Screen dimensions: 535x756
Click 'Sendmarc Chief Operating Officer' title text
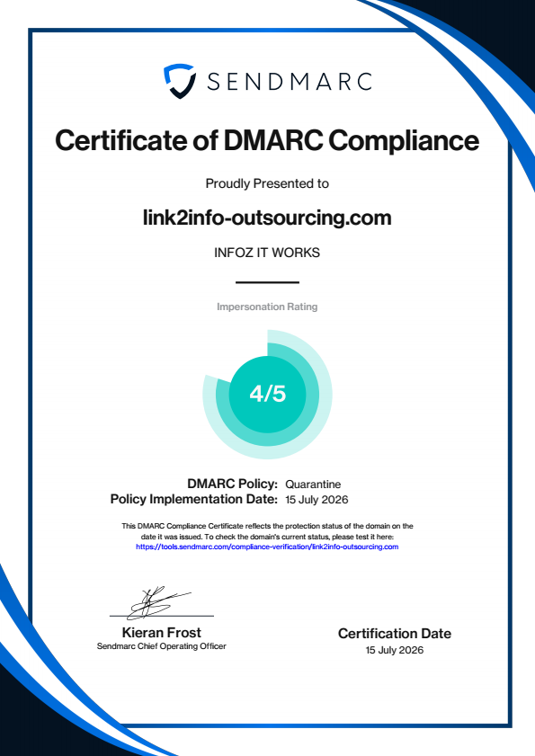162,646
